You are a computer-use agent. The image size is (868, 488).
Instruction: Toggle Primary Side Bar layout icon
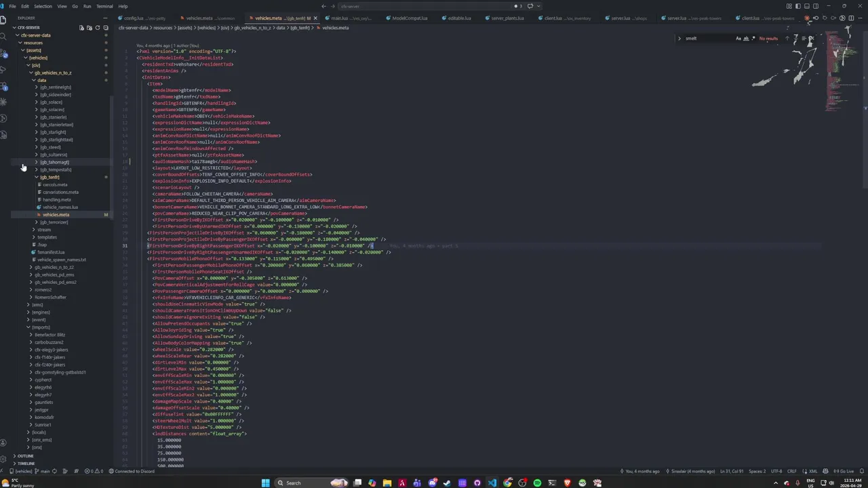pyautogui.click(x=798, y=6)
